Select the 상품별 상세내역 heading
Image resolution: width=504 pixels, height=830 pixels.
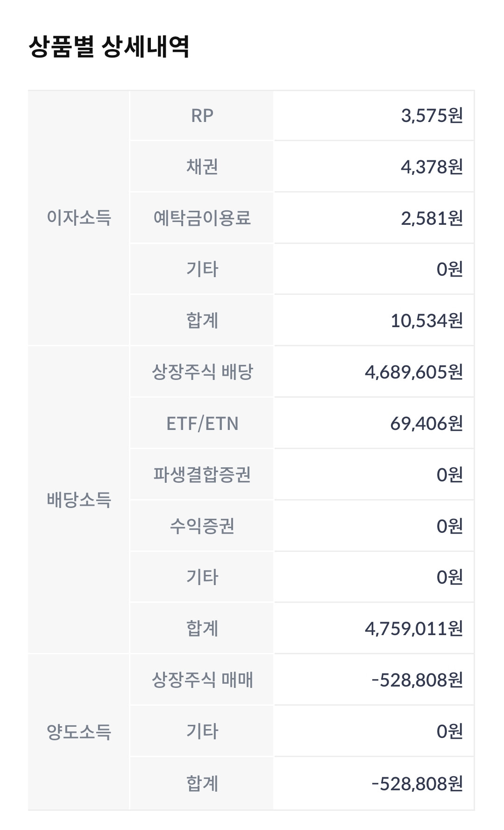[x=109, y=46]
